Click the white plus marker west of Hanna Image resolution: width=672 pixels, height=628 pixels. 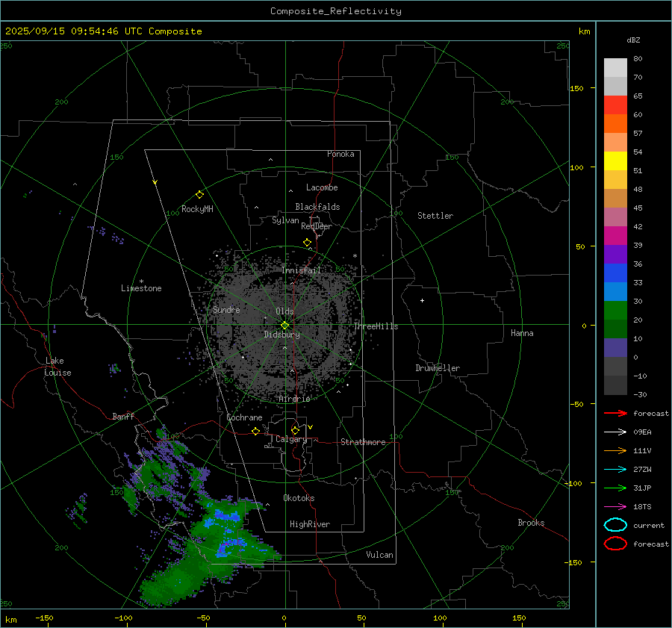coord(422,300)
